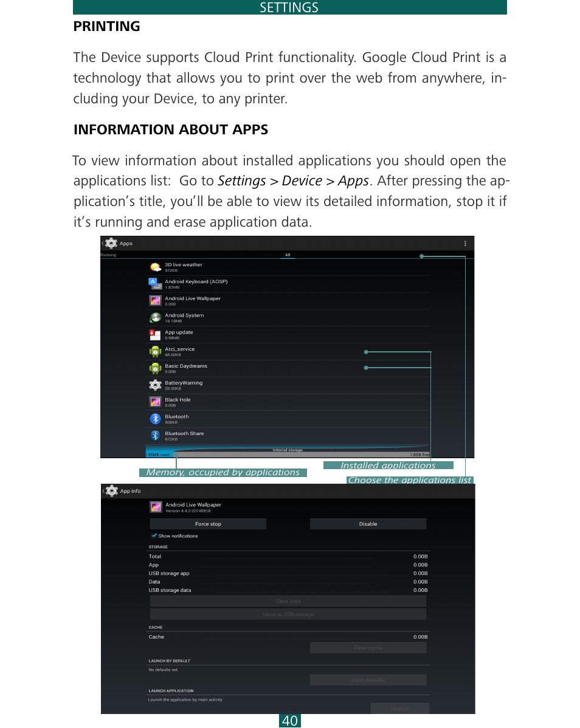Select the 3D live weather row text
Image resolution: width=580 pixels, height=728 pixels.
(184, 264)
